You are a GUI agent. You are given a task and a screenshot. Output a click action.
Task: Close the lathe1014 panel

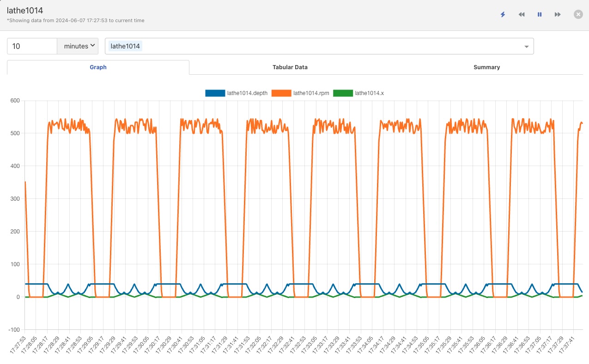578,14
